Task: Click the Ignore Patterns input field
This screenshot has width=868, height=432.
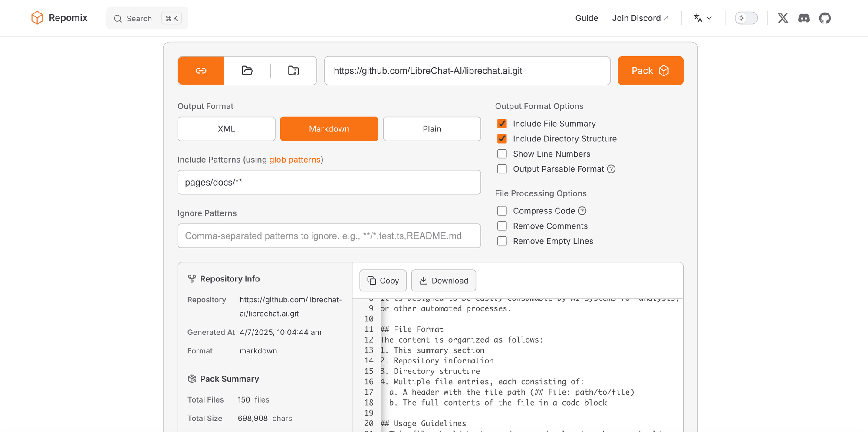Action: (x=329, y=236)
